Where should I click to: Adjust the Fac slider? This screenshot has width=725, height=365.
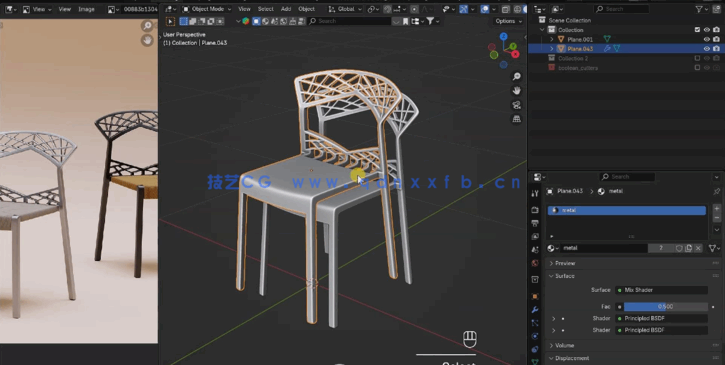(x=665, y=306)
